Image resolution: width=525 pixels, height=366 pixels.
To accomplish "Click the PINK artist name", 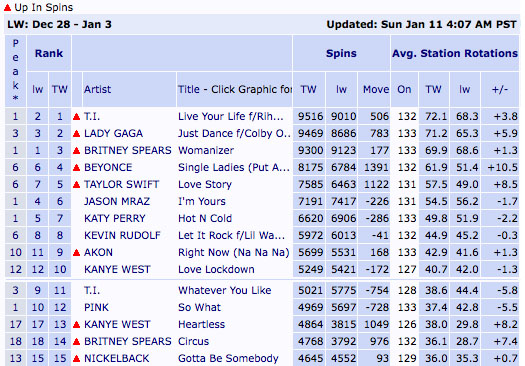I will 96,307.
